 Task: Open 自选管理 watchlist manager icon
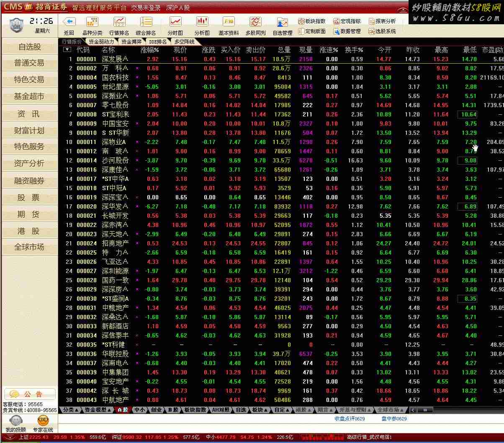click(x=283, y=23)
